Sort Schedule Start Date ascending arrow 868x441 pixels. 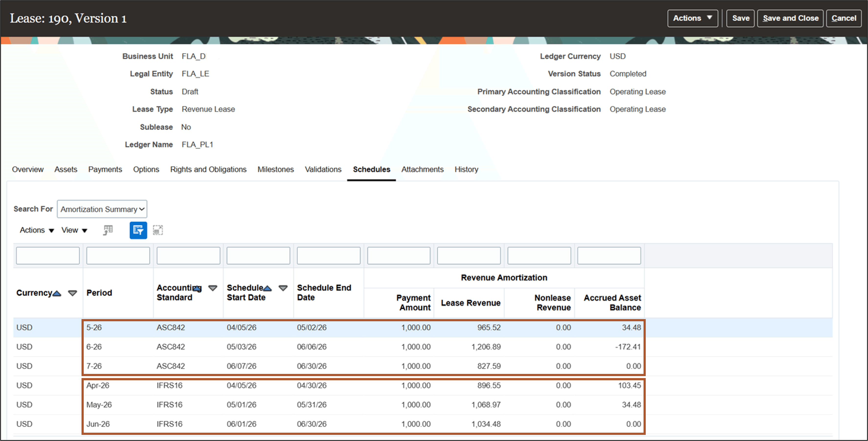click(267, 288)
